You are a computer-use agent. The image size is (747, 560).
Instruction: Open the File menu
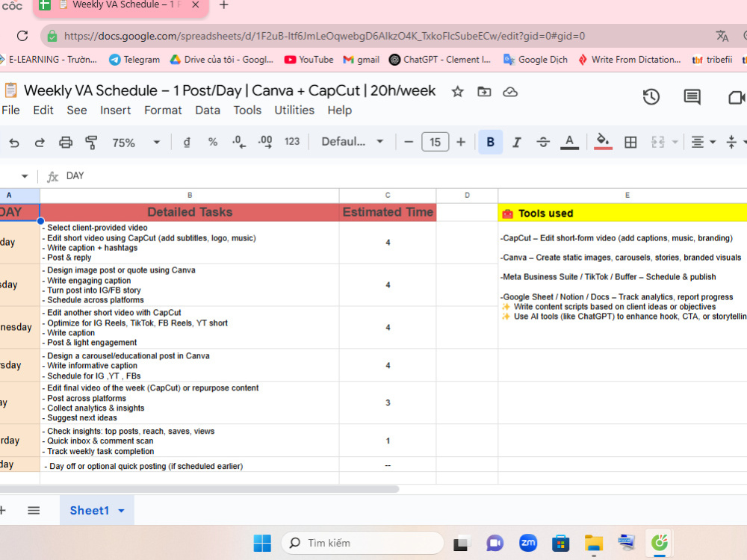[10, 110]
